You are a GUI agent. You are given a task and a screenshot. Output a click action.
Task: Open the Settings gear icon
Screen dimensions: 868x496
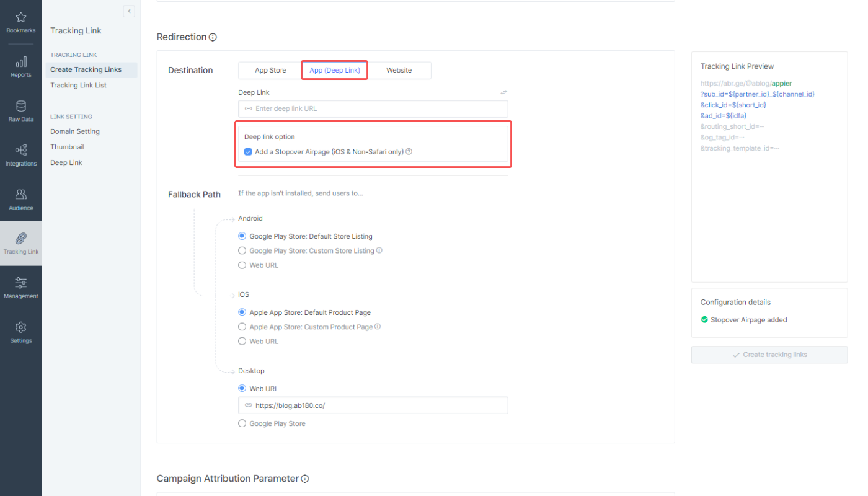21,327
